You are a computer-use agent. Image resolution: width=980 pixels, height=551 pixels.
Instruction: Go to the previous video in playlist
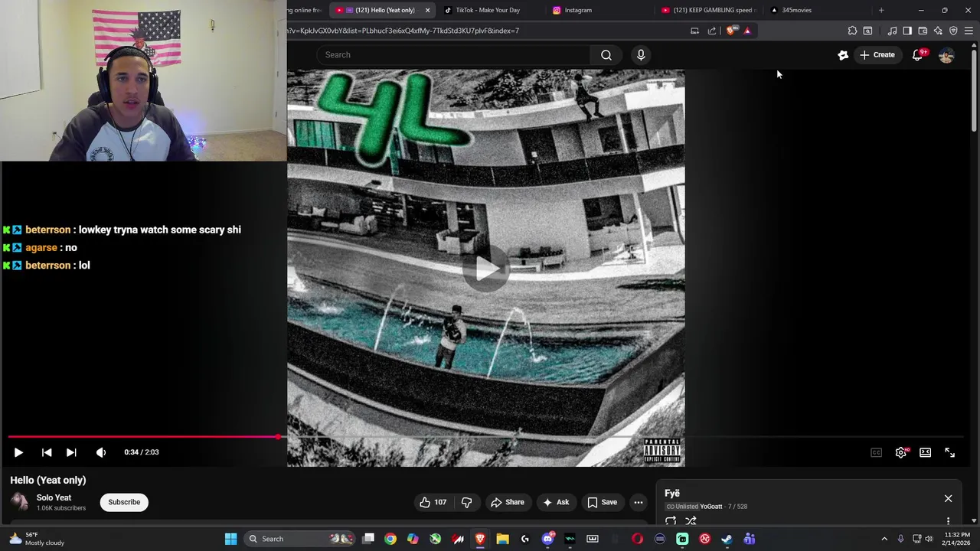tap(47, 452)
